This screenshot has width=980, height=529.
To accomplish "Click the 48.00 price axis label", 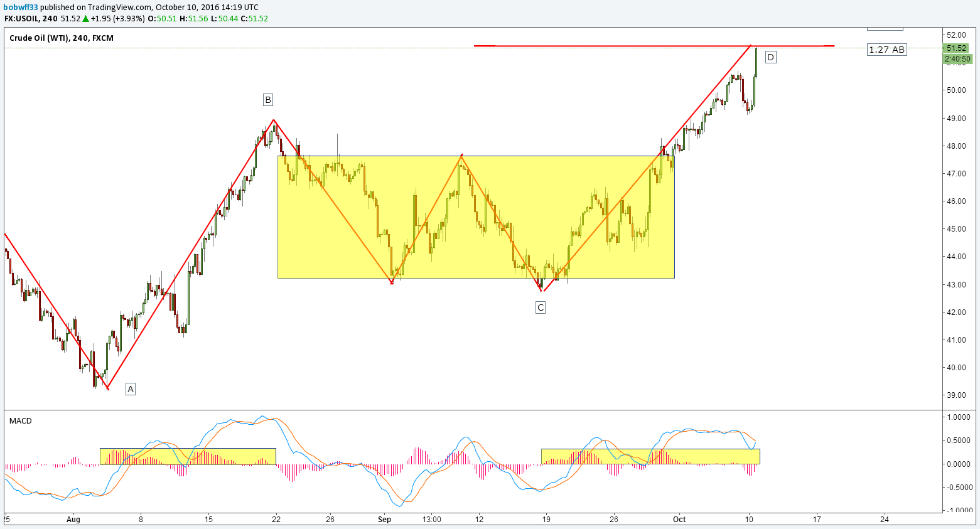I will click(957, 146).
